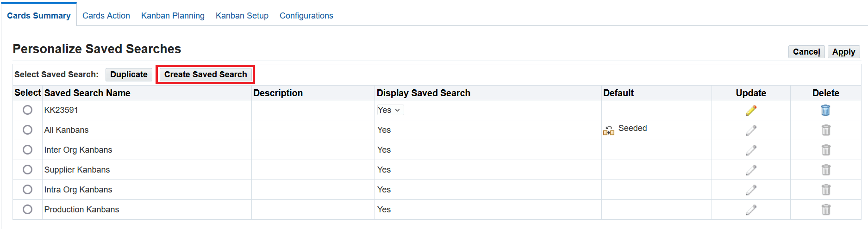Click the update pencil icon for KK23591
868x229 pixels.
coord(751,110)
